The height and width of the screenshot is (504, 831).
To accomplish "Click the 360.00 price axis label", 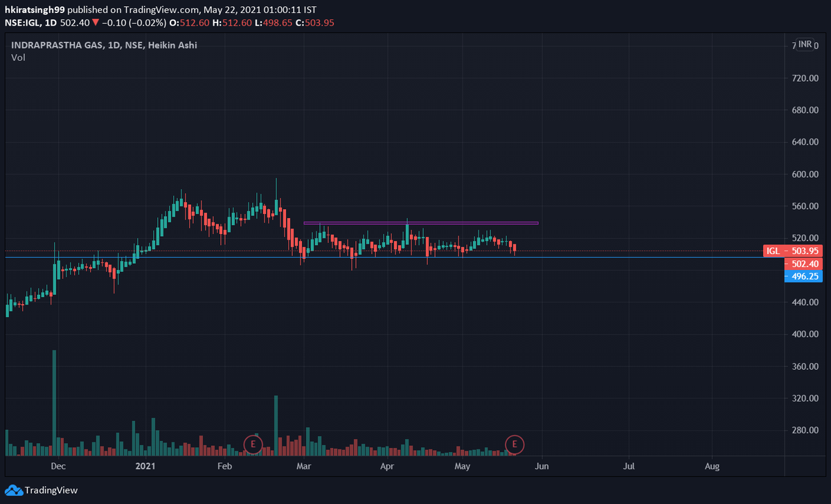I will tap(805, 366).
